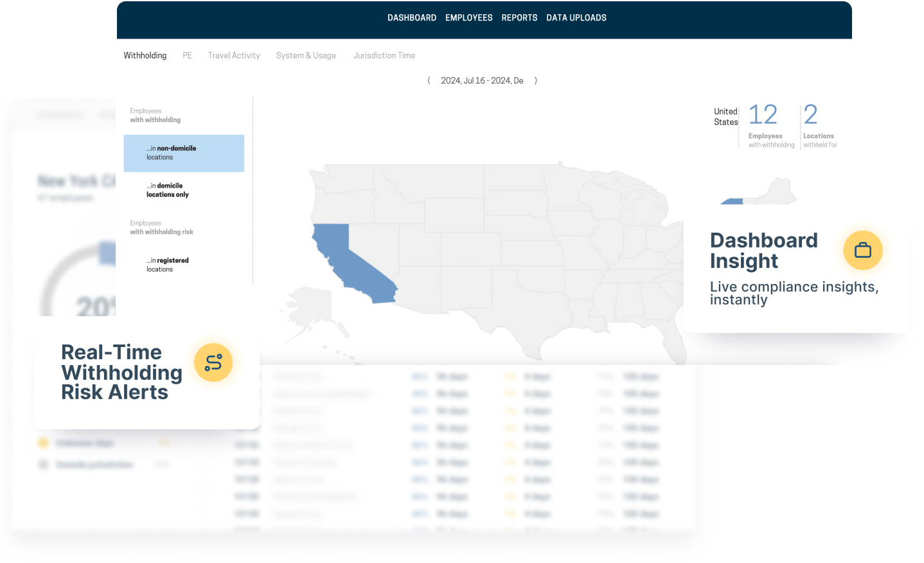Switch to the PE tab
Screen dimensions: 924x563
(x=187, y=55)
